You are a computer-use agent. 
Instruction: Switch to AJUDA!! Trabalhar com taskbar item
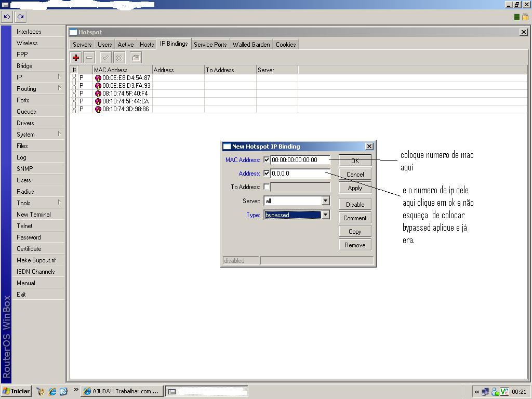[x=122, y=391]
